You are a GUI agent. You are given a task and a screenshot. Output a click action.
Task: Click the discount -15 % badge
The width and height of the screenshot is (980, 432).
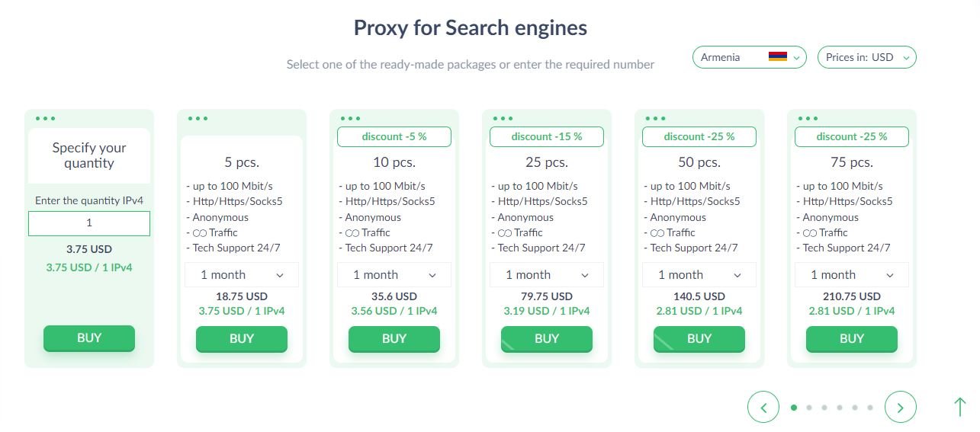[547, 137]
